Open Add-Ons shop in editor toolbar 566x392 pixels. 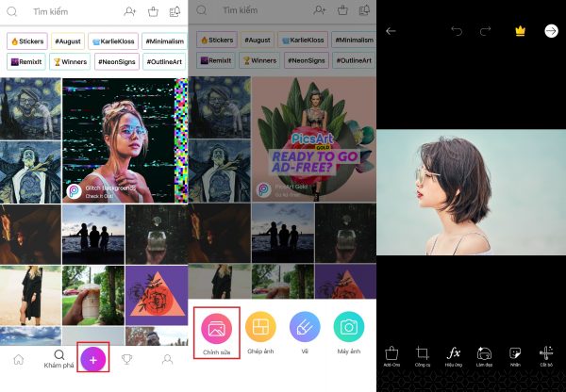(x=391, y=356)
